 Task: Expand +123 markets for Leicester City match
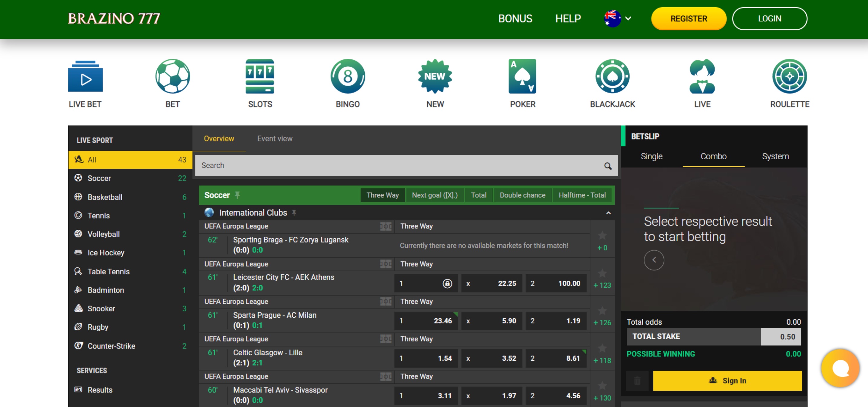click(602, 285)
